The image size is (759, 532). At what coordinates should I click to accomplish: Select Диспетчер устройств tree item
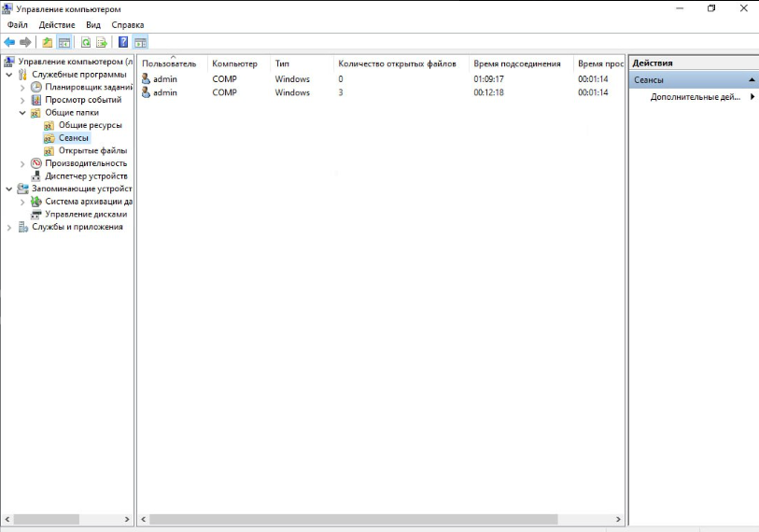click(86, 176)
